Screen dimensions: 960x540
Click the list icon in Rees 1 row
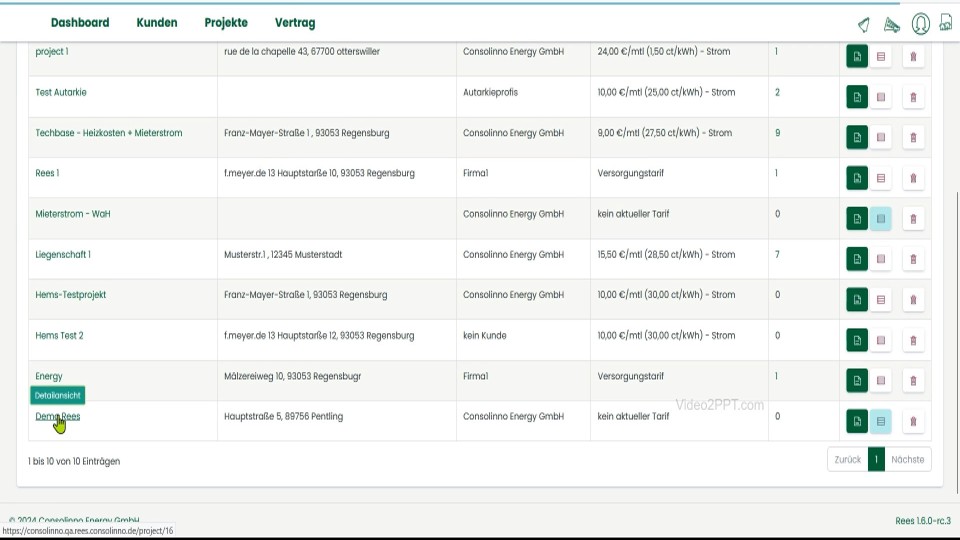point(881,178)
